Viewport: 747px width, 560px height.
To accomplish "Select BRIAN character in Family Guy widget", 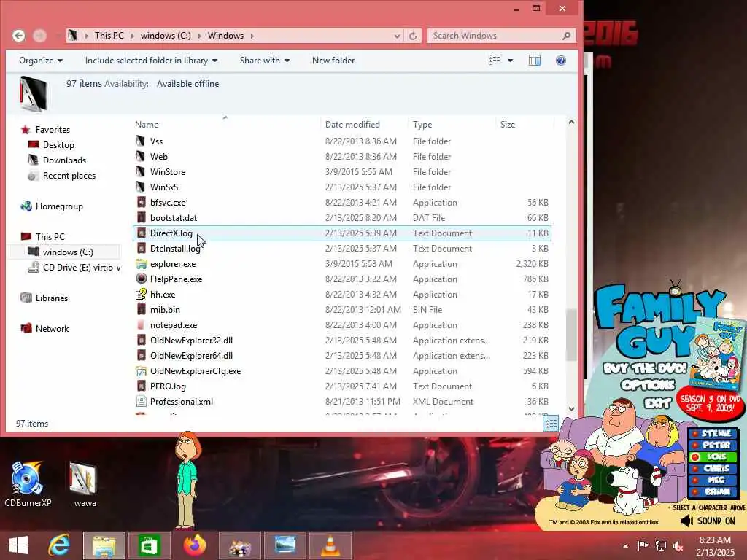I will [712, 491].
